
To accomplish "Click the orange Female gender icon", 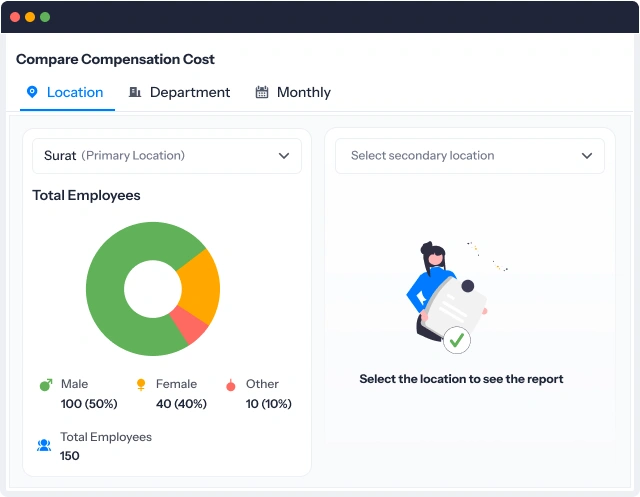I will (x=141, y=384).
